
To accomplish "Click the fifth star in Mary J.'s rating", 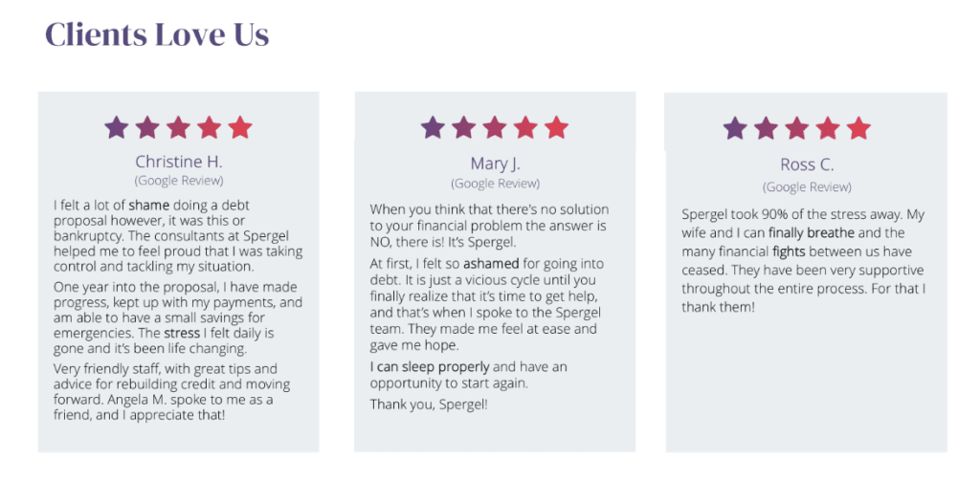I will [556, 127].
